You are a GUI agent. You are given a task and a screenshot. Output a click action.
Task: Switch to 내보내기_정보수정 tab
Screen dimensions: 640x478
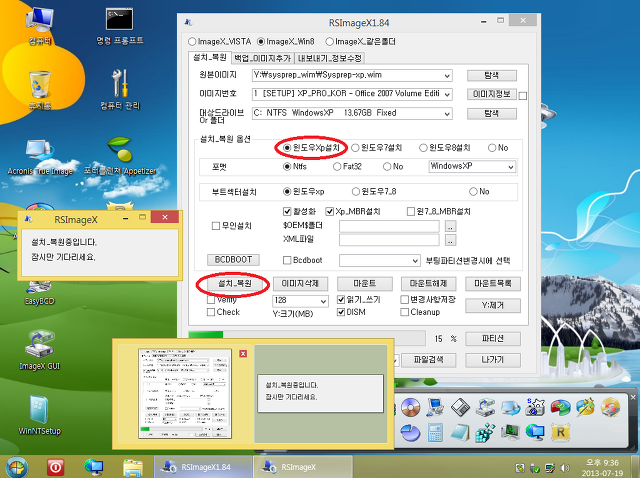(329, 58)
